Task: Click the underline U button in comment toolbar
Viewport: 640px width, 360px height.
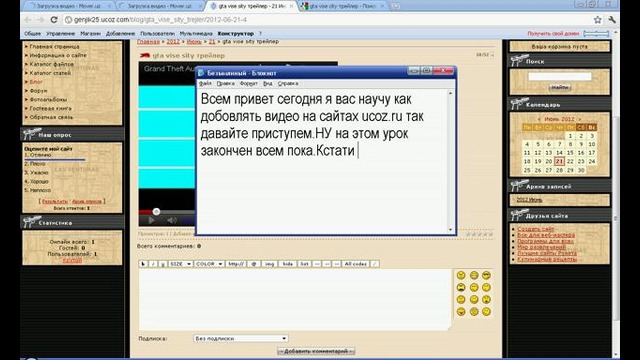Action: [163, 264]
